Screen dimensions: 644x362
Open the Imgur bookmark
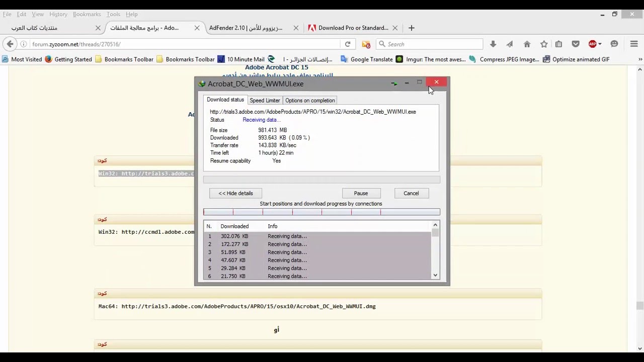point(431,59)
